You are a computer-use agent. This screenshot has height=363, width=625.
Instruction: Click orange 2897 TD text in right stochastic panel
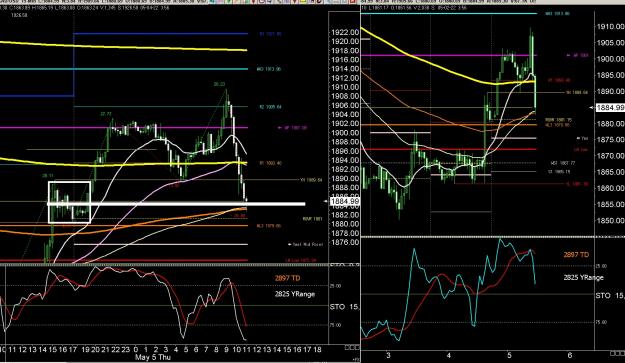point(576,255)
